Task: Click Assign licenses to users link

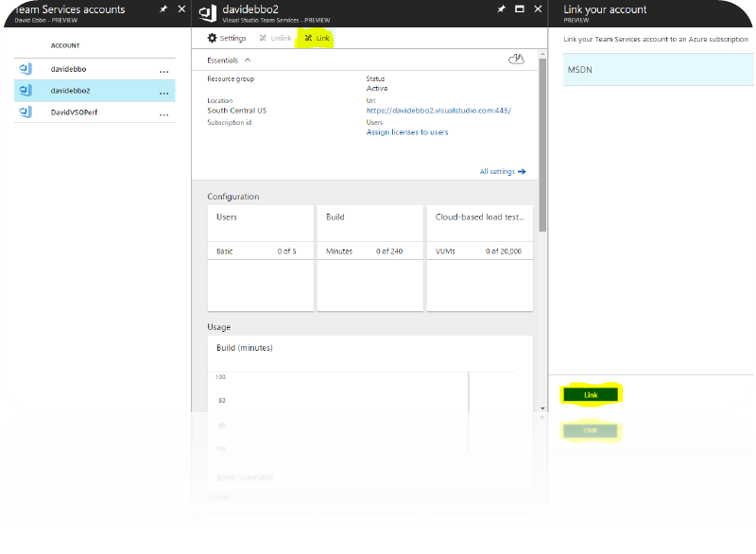Action: pyautogui.click(x=407, y=132)
